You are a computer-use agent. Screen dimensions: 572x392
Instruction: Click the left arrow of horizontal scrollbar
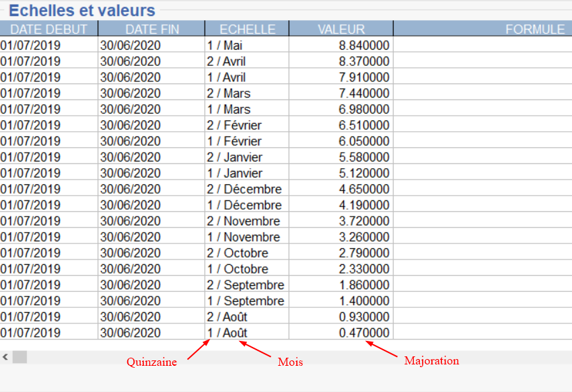pos(5,356)
